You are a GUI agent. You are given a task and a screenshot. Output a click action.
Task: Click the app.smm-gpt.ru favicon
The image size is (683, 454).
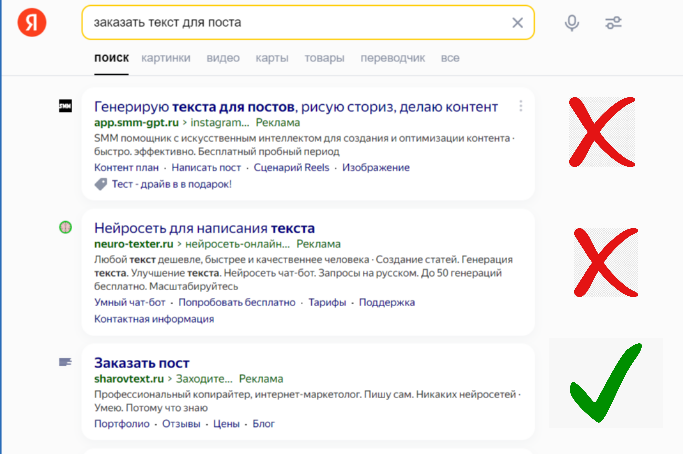[x=65, y=106]
